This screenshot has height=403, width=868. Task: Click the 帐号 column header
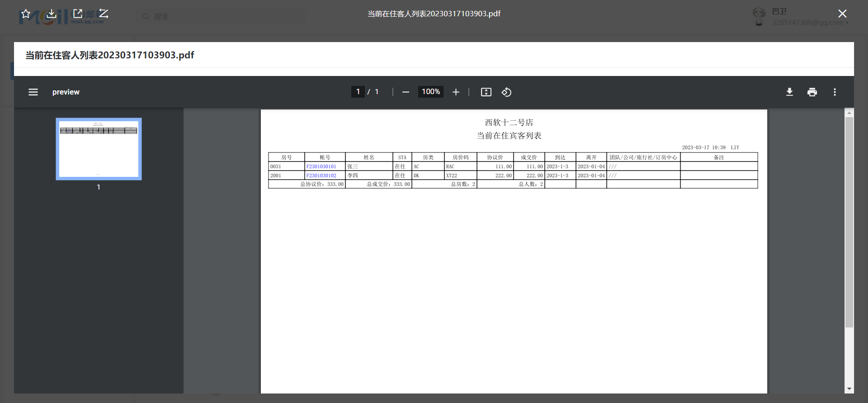pyautogui.click(x=325, y=157)
